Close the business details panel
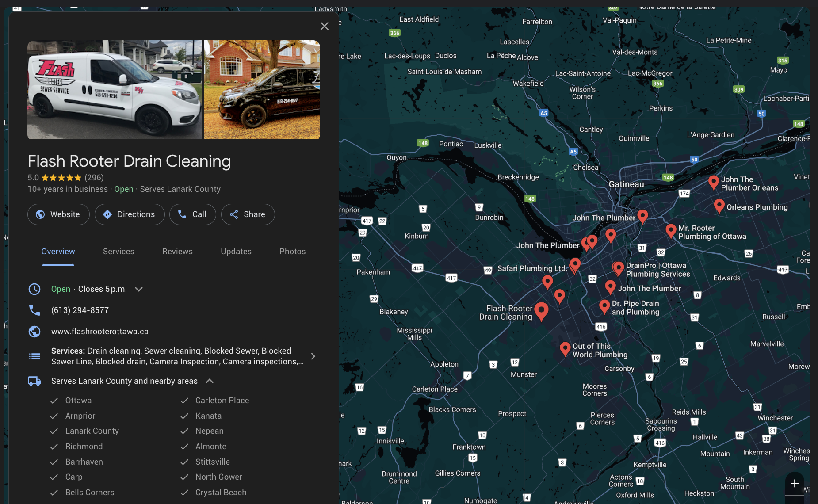This screenshot has width=818, height=504. [325, 26]
